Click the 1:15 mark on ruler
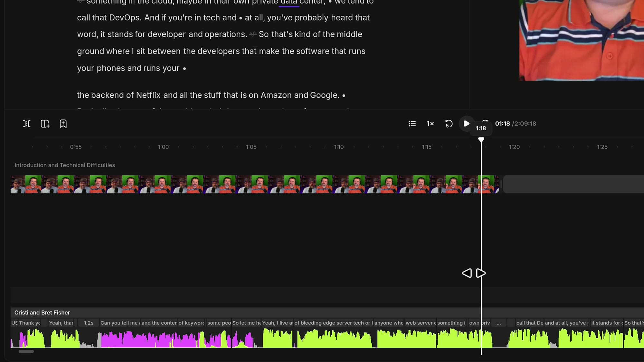 427,147
